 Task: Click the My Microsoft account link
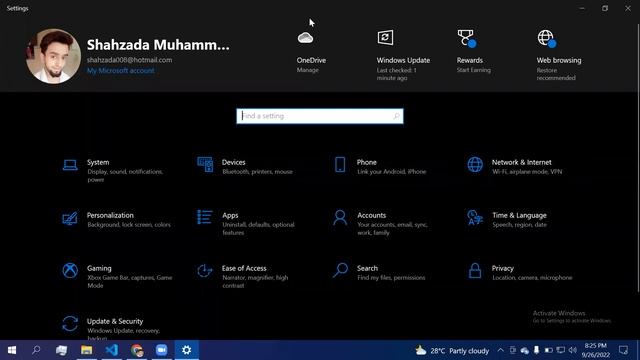tap(120, 71)
